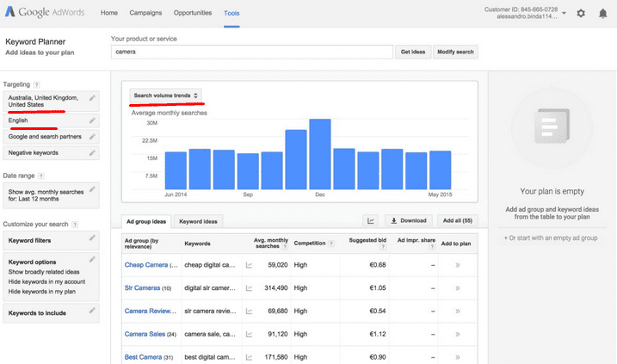Open Date range help question mark
The height and width of the screenshot is (364, 617).
pos(41,176)
